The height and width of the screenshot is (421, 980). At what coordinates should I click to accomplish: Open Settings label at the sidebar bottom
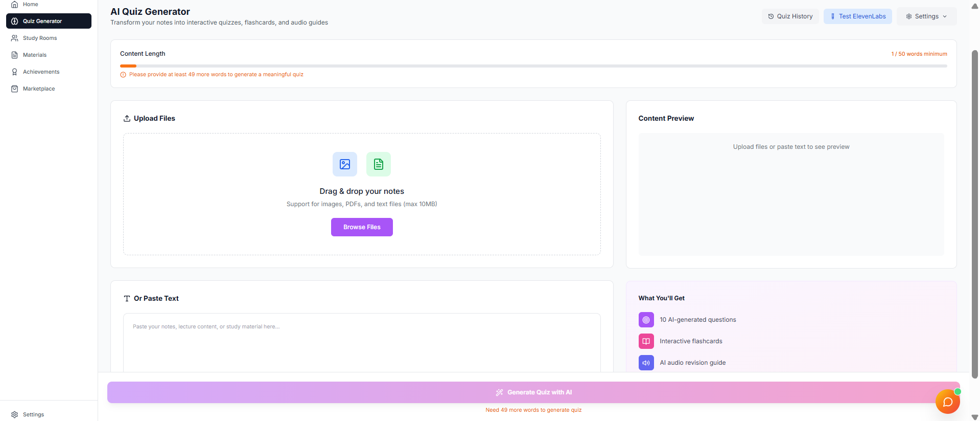tap(33, 414)
